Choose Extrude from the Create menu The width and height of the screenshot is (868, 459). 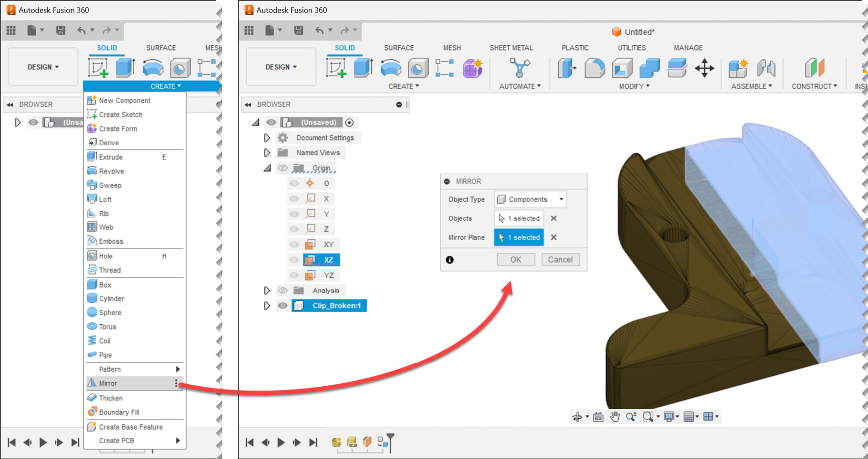tap(134, 157)
